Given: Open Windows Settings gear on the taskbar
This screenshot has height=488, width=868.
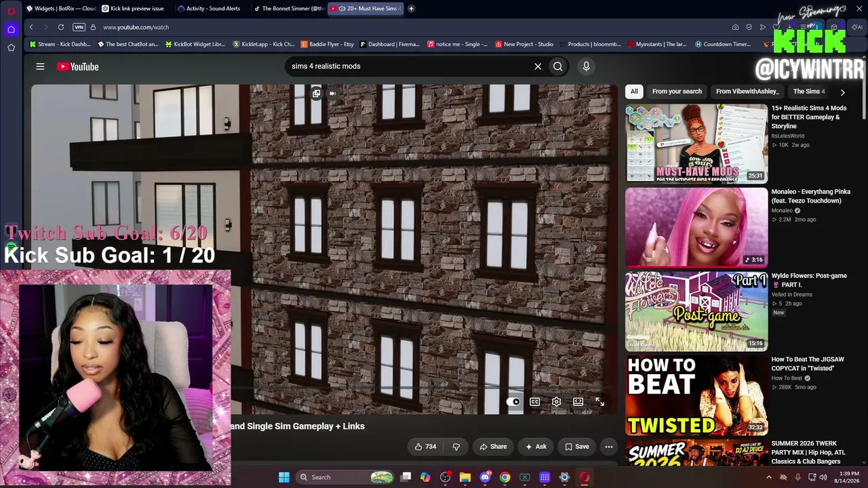Looking at the screenshot, I should click(x=564, y=477).
